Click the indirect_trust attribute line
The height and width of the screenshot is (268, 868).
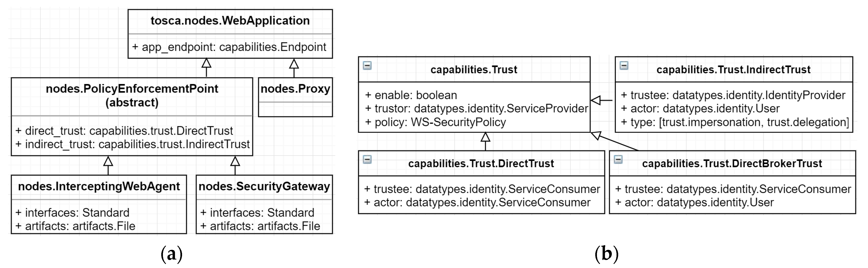coord(132,144)
